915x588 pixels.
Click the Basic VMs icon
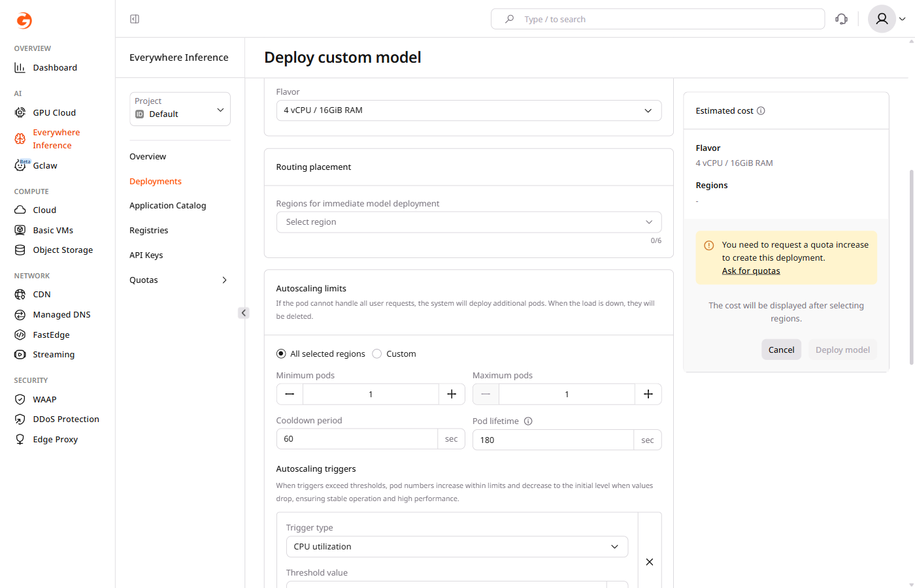click(x=20, y=230)
